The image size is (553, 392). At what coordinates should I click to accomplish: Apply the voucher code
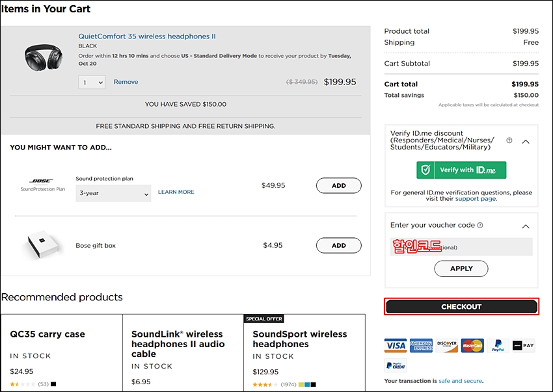[461, 268]
